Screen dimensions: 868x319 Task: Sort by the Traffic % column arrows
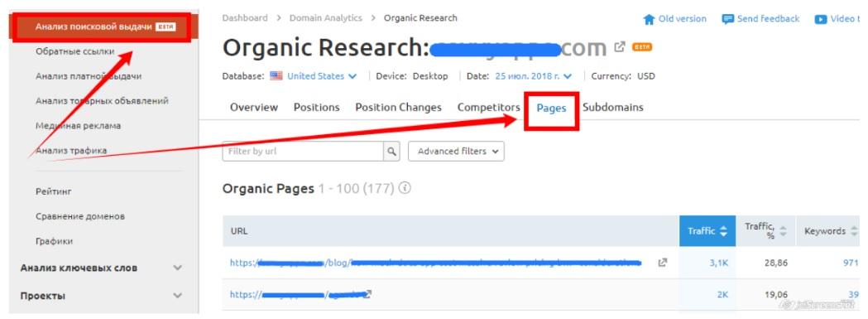[x=783, y=231]
